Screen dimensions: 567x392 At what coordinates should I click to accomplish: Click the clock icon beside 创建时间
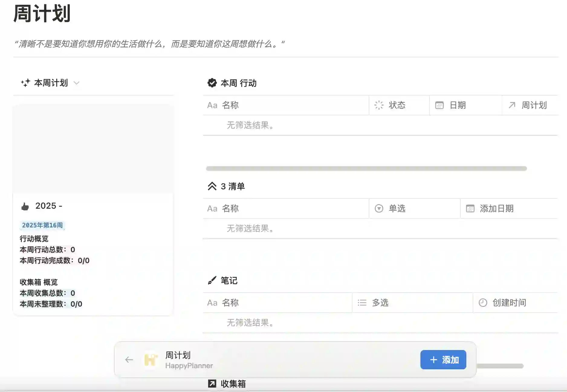point(483,303)
